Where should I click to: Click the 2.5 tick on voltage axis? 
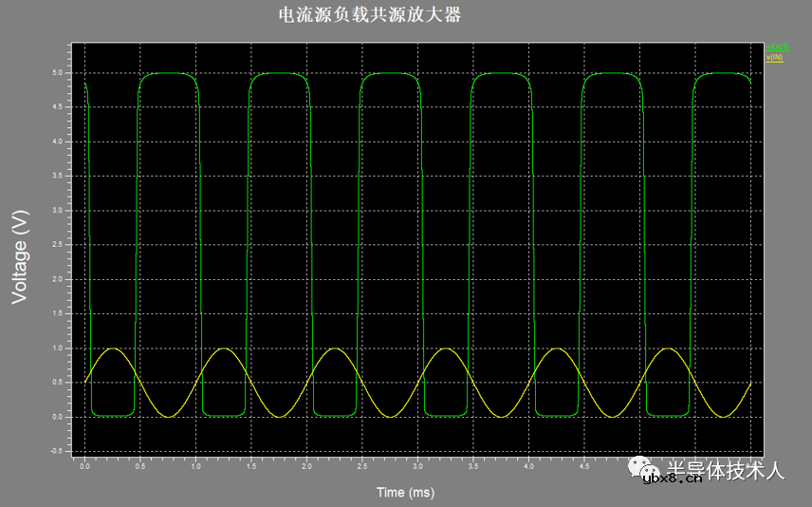(x=57, y=245)
